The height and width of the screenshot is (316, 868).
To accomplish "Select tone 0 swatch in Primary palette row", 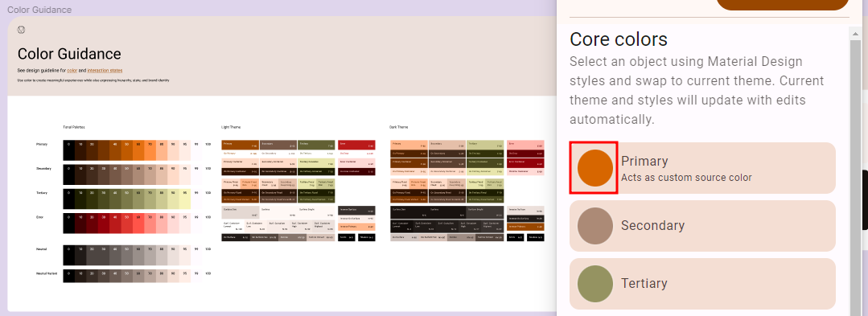I will pos(68,150).
